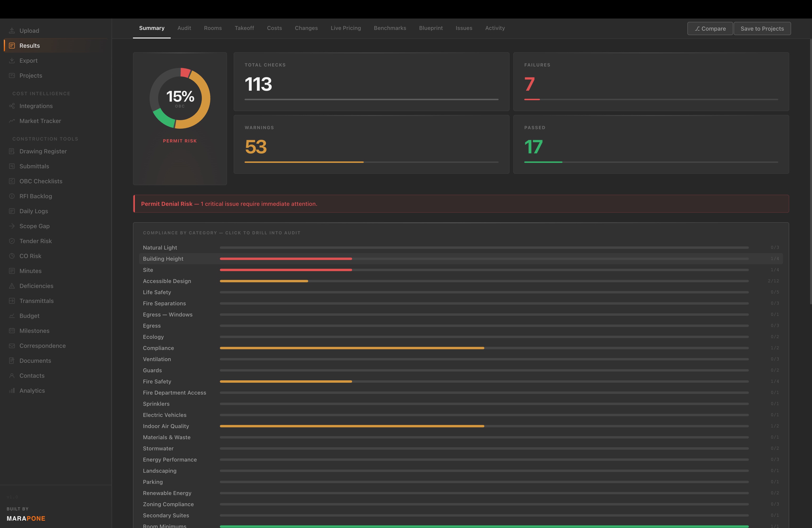Image resolution: width=812 pixels, height=528 pixels.
Task: Click the Building Height compliance bar
Action: tap(484, 259)
